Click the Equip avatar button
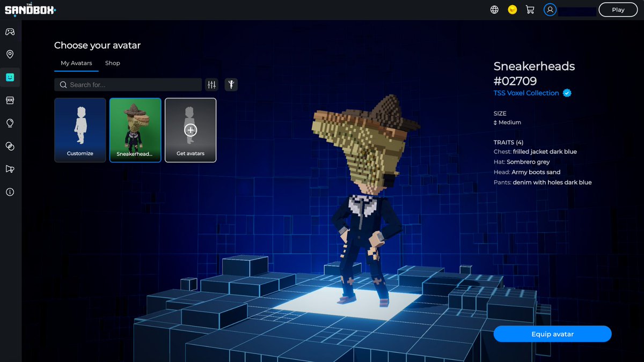644x362 pixels. (552, 334)
